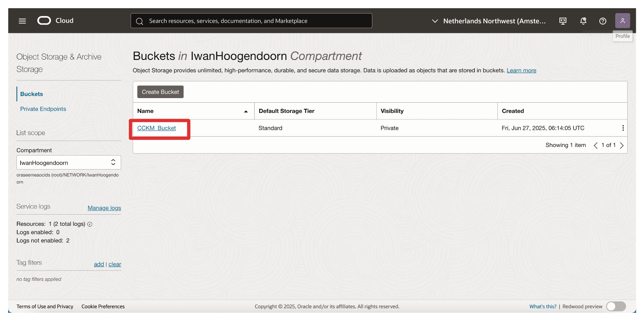
Task: Click the info icon beside total logs
Action: coord(90,224)
